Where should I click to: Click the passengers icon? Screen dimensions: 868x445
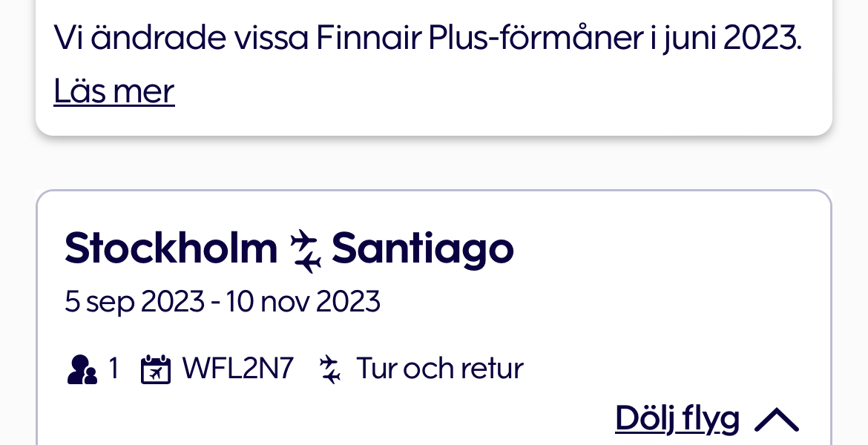(82, 369)
